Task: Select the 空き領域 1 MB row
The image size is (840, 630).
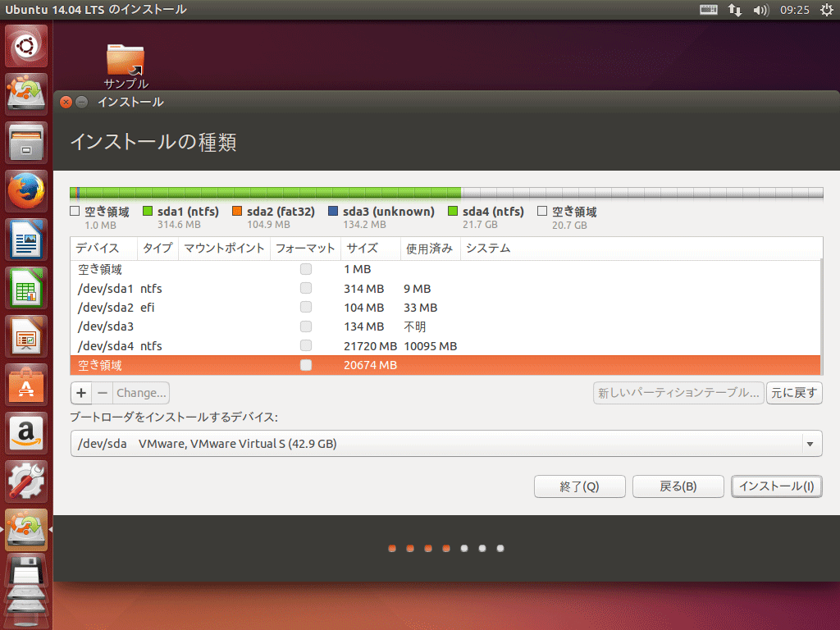Action: tap(445, 269)
